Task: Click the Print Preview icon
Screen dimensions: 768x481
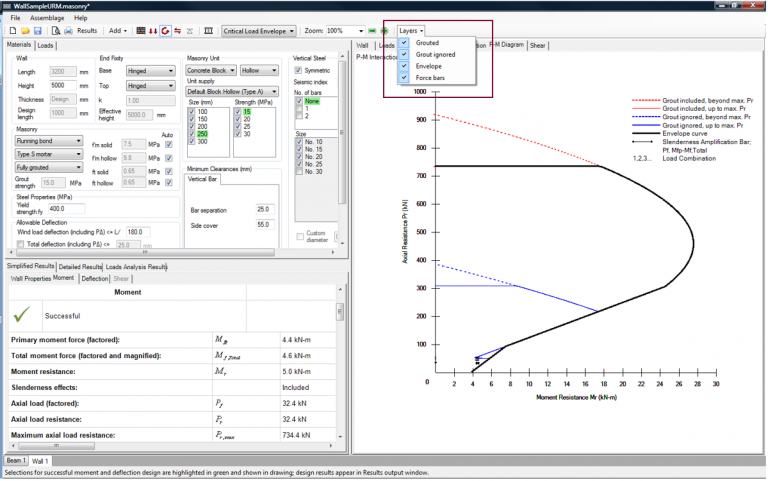Action: tap(54, 31)
